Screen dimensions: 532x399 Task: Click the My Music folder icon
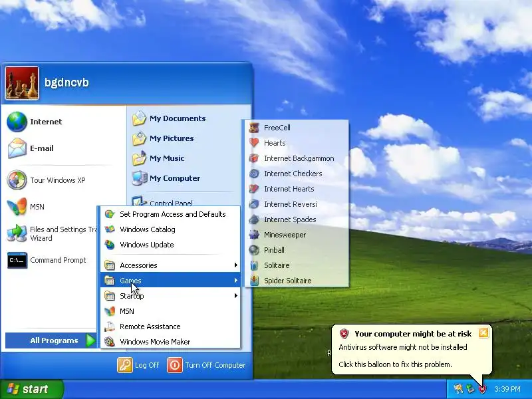pos(139,158)
